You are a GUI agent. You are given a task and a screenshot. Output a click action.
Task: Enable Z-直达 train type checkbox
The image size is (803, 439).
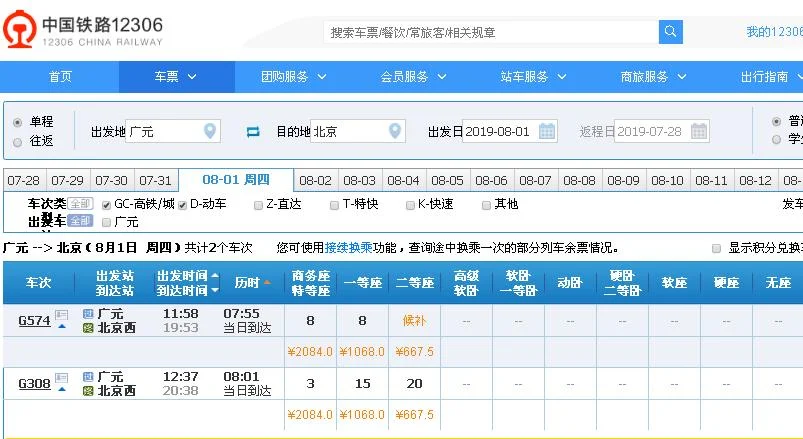tap(258, 205)
